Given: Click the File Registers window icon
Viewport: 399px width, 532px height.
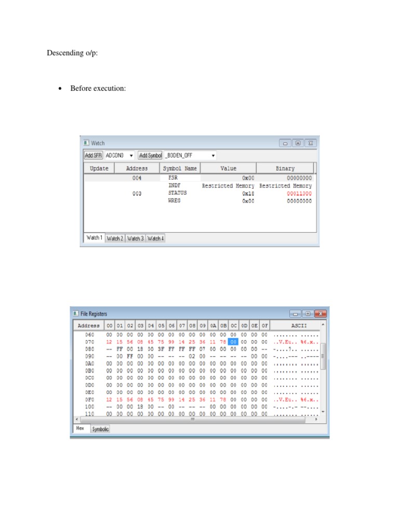Looking at the screenshot, I should pos(76,313).
